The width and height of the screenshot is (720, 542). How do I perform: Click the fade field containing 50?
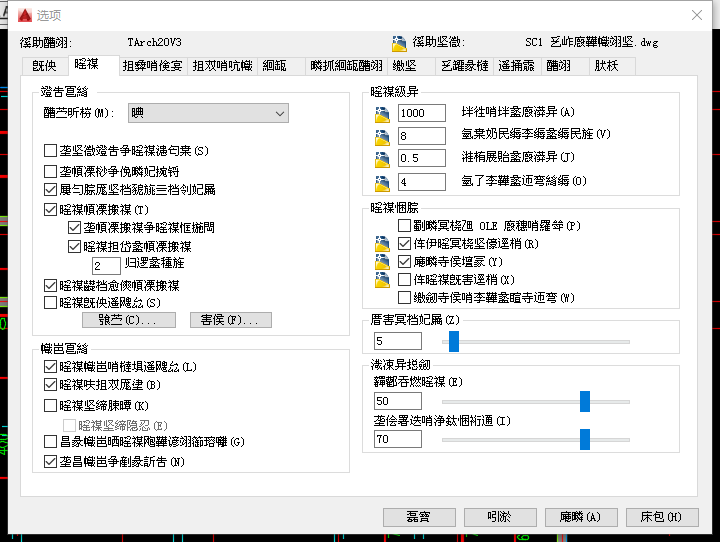tap(398, 401)
